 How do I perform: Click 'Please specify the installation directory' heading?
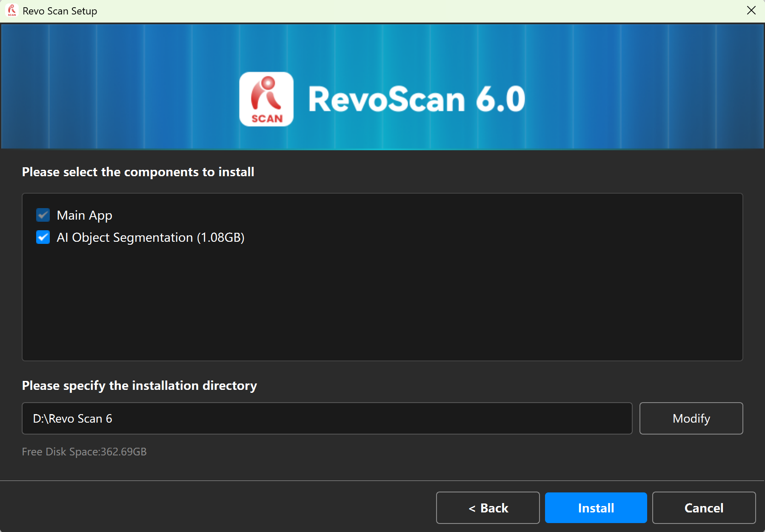point(140,386)
